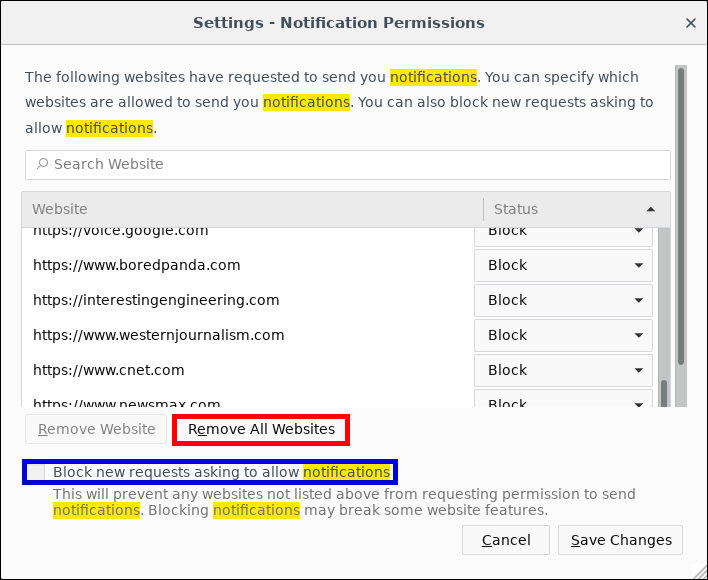Open status dropdown for www.newsmax.com
Image resolution: width=708 pixels, height=580 pixels.
pos(563,398)
